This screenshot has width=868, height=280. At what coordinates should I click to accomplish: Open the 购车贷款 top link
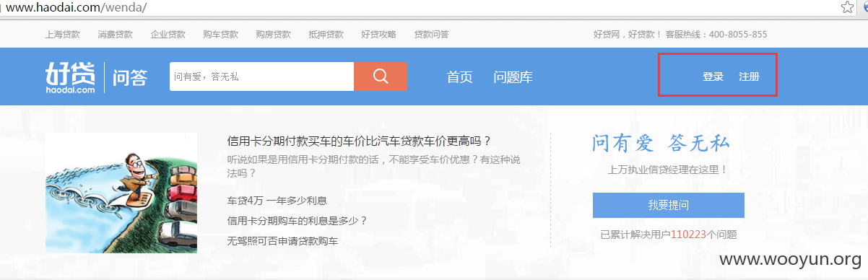point(221,34)
